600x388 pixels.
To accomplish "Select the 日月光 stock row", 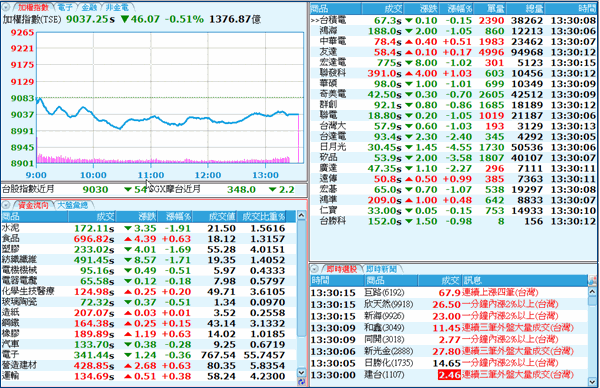I will 453,147.
